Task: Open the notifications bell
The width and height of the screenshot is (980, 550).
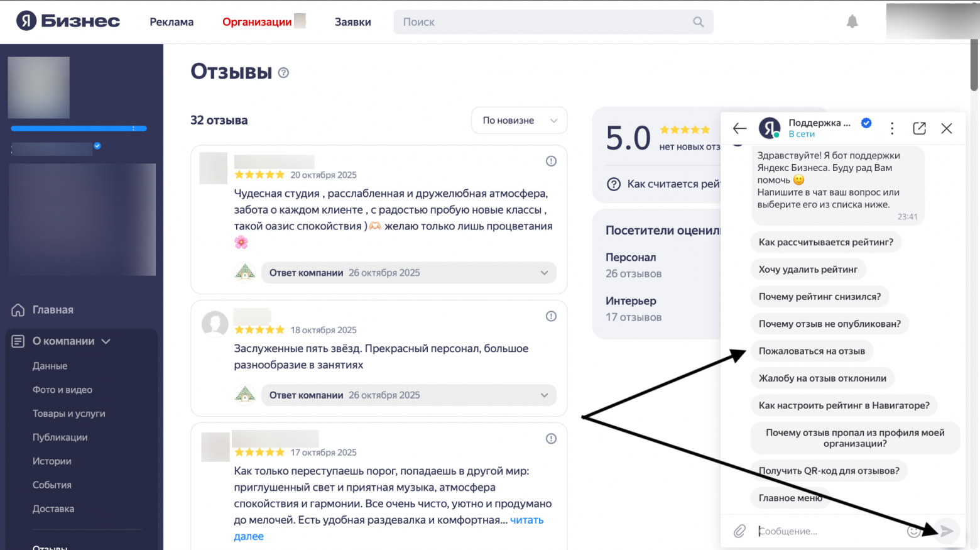Action: 852,22
